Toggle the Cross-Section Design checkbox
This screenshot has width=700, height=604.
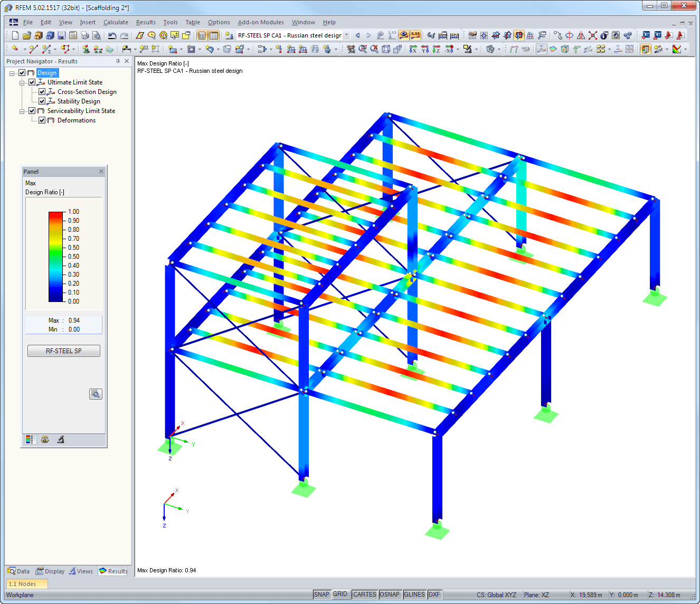coord(42,92)
